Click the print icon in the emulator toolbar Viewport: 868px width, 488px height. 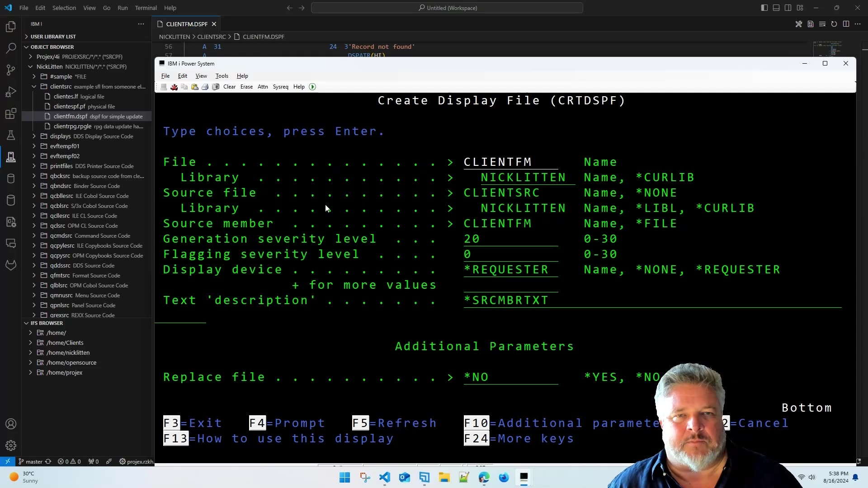click(205, 87)
